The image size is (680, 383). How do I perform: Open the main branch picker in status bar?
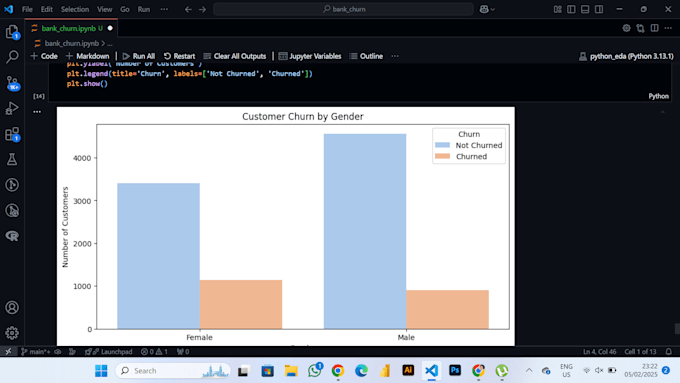point(36,351)
